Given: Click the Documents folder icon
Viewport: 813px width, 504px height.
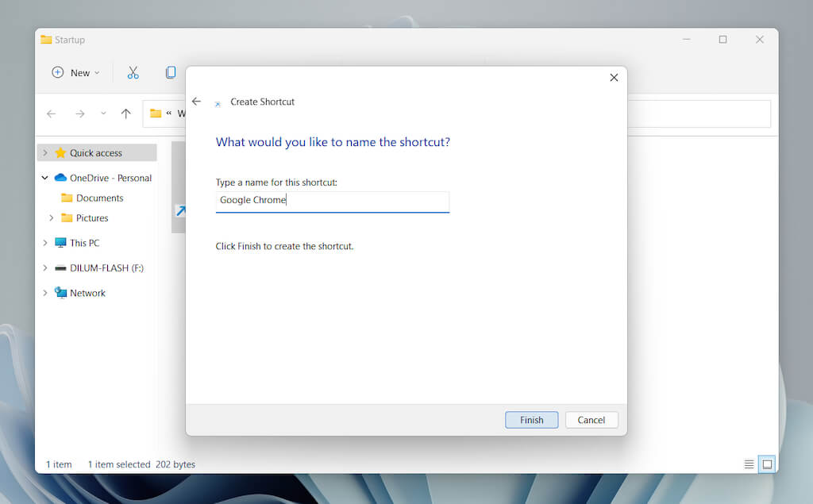Looking at the screenshot, I should [67, 198].
